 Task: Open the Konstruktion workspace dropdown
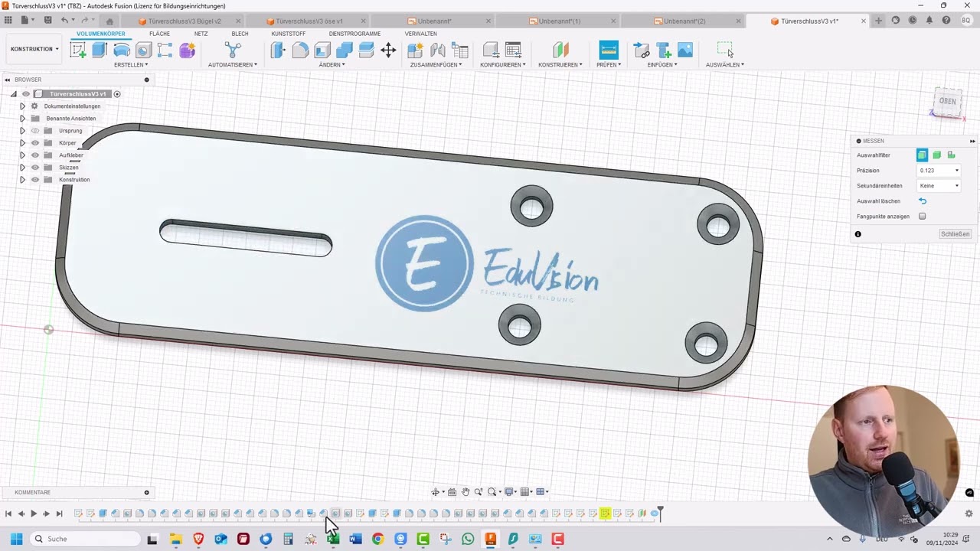(x=34, y=49)
